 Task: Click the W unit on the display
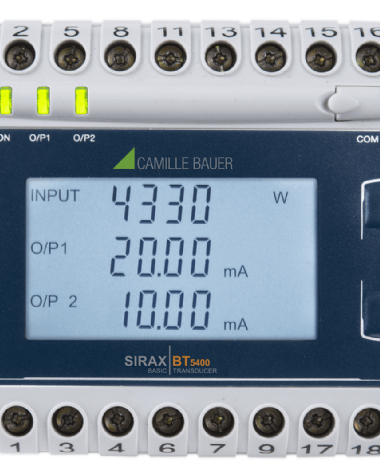[280, 197]
